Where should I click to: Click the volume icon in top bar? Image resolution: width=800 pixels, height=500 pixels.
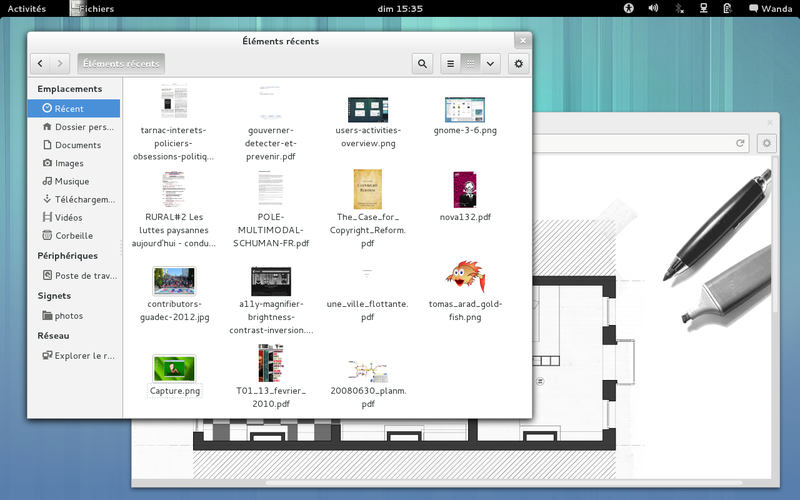click(x=653, y=8)
